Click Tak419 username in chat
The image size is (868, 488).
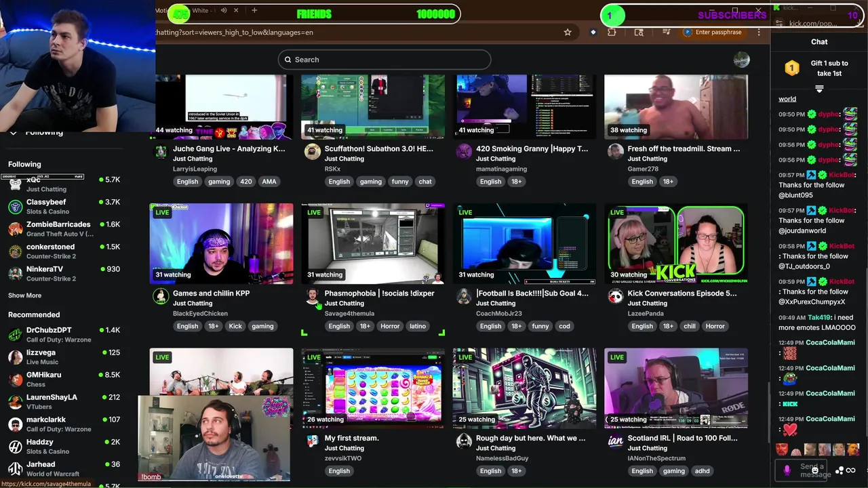819,317
